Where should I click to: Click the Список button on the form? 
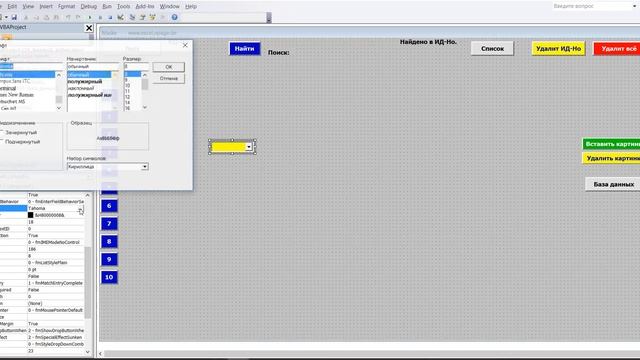pyautogui.click(x=492, y=49)
